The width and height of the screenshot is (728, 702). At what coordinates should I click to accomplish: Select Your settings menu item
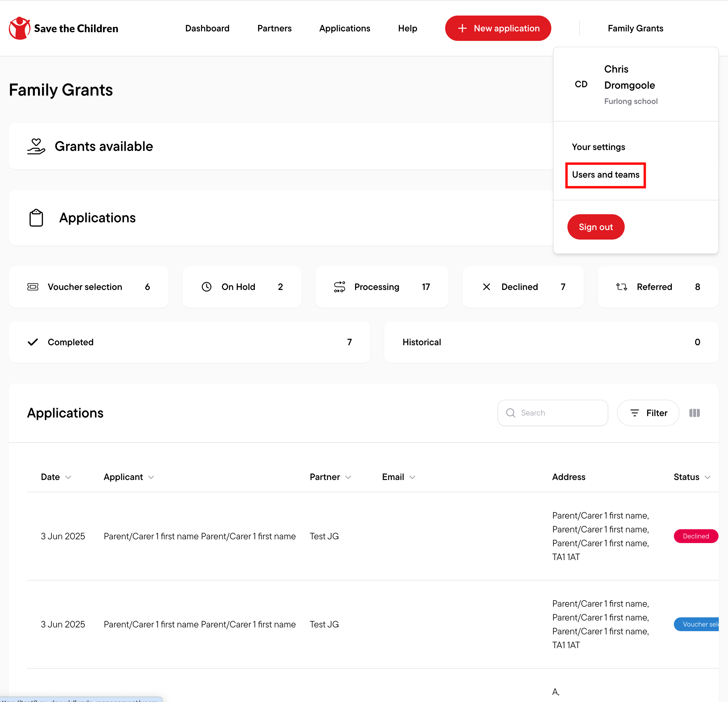pyautogui.click(x=599, y=147)
